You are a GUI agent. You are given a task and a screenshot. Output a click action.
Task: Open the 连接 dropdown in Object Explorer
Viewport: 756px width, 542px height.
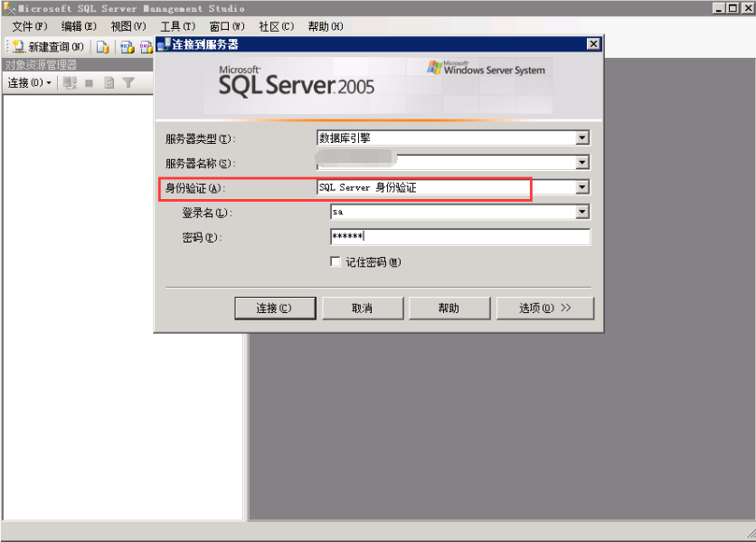coord(30,83)
